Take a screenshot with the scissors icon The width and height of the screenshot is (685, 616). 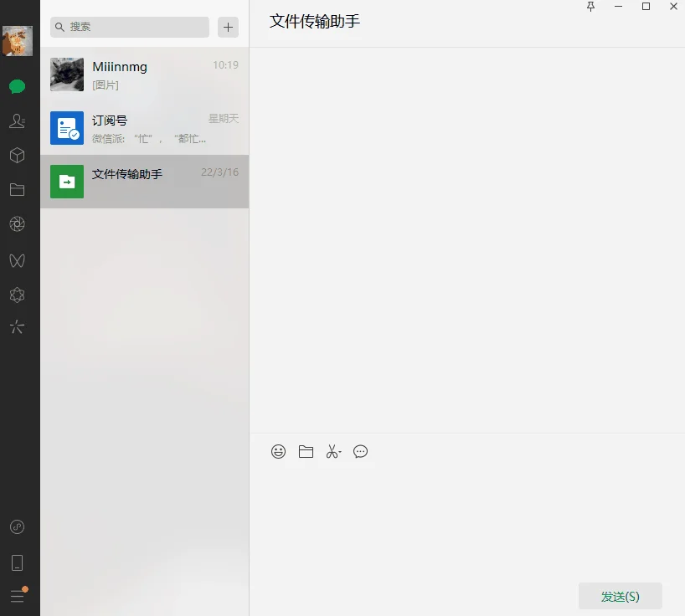coord(333,451)
